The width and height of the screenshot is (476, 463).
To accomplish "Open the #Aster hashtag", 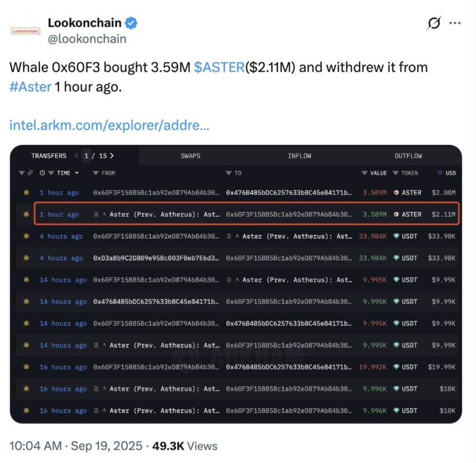I will (30, 87).
